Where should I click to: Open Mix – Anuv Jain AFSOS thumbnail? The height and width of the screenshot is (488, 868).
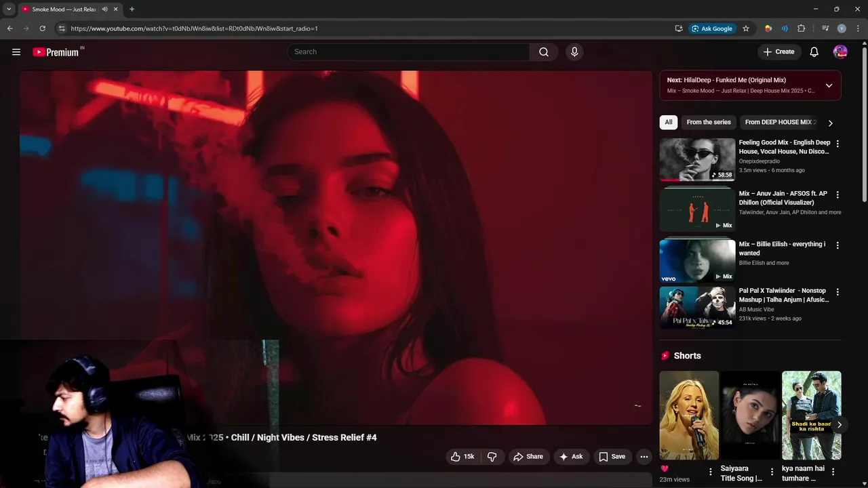697,210
